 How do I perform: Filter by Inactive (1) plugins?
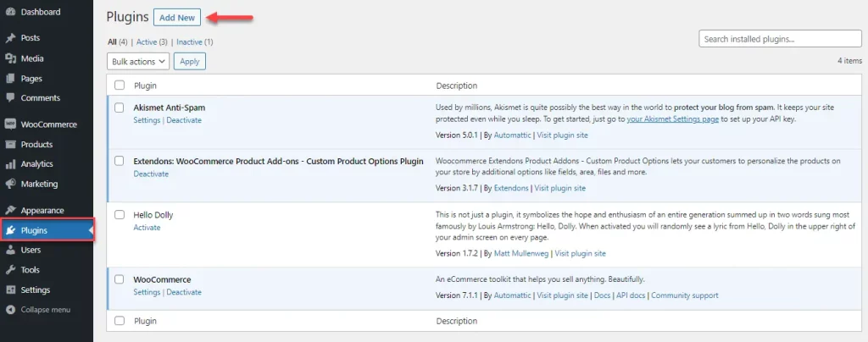click(195, 42)
